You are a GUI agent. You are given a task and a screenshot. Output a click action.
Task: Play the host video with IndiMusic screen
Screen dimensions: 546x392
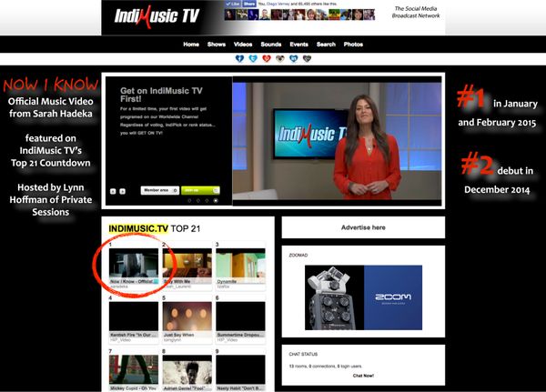[337, 141]
